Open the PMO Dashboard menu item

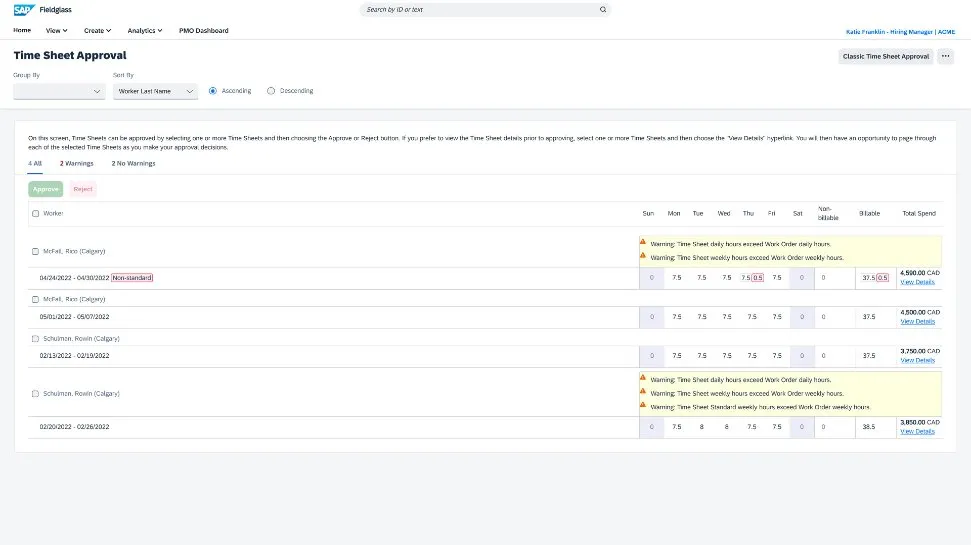coord(203,31)
